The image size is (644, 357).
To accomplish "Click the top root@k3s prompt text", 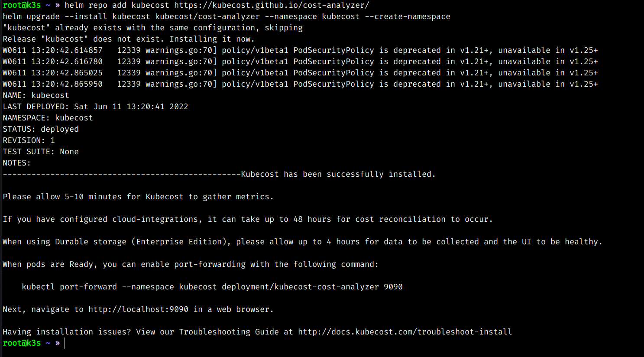I will coord(22,5).
